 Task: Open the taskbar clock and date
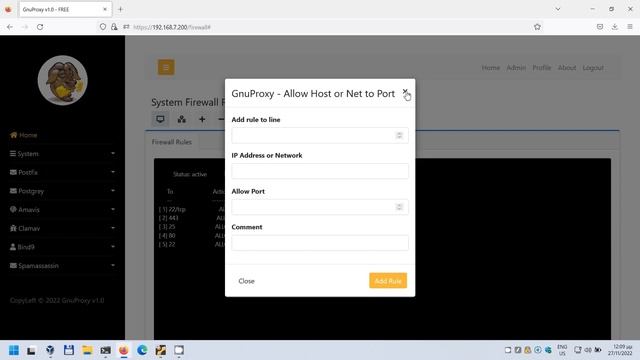click(x=620, y=350)
